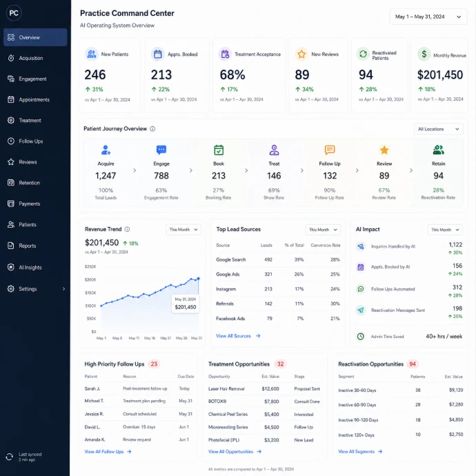Image resolution: width=476 pixels, height=476 pixels.
Task: Select the Acquire journey stage icon
Action: [x=106, y=150]
